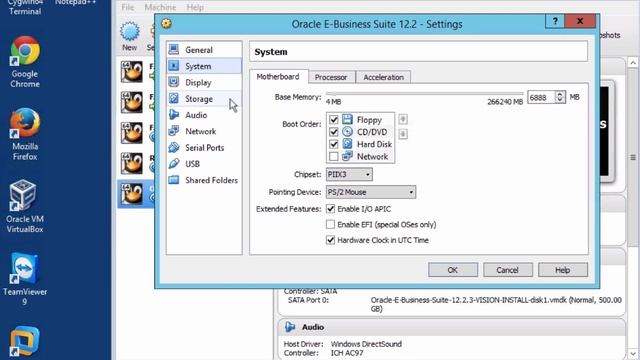Switch to the Acceleration tab
This screenshot has width=640, height=360.
point(383,77)
